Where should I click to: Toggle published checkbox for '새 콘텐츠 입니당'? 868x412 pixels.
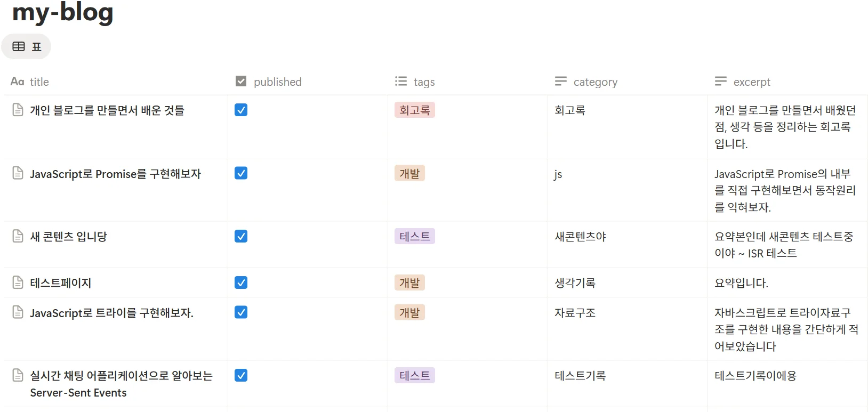[241, 236]
